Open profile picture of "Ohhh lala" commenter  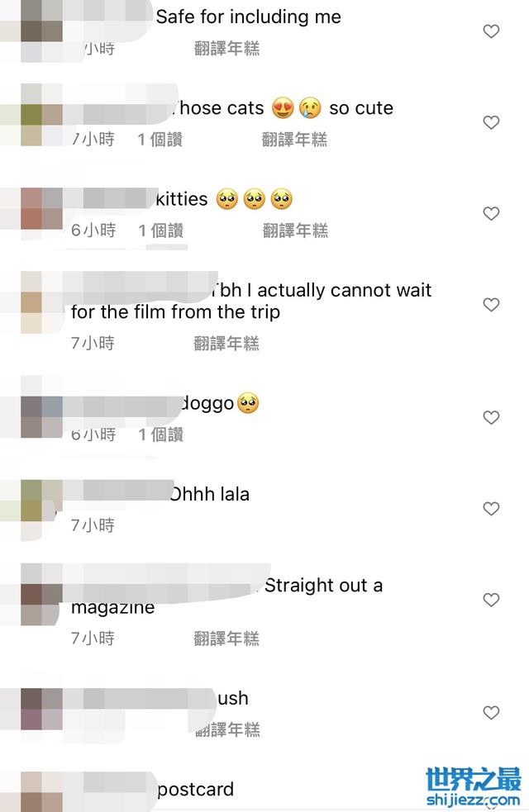(x=41, y=510)
